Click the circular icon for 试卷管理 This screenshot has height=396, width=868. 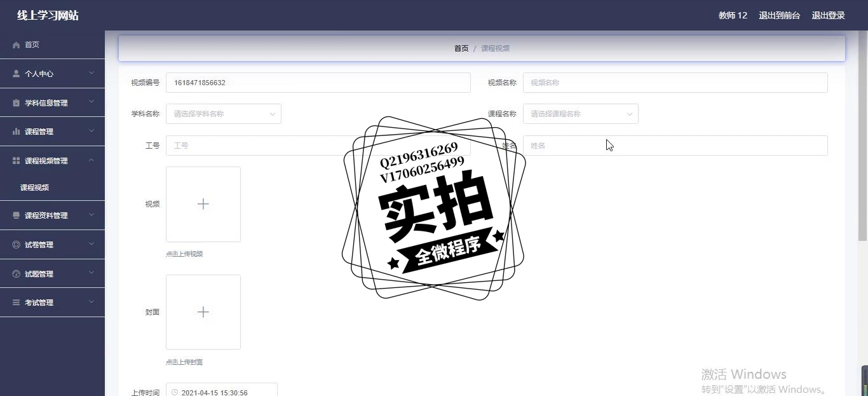tap(17, 245)
